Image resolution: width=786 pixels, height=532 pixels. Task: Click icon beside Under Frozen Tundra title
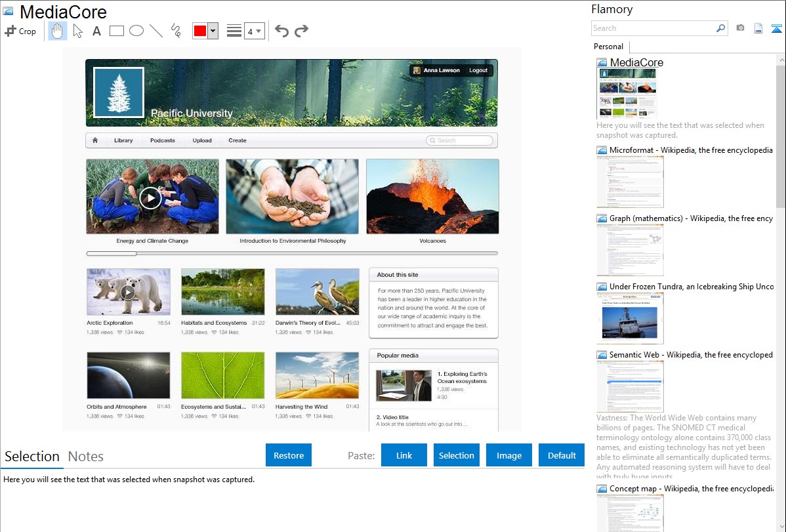[x=602, y=287]
